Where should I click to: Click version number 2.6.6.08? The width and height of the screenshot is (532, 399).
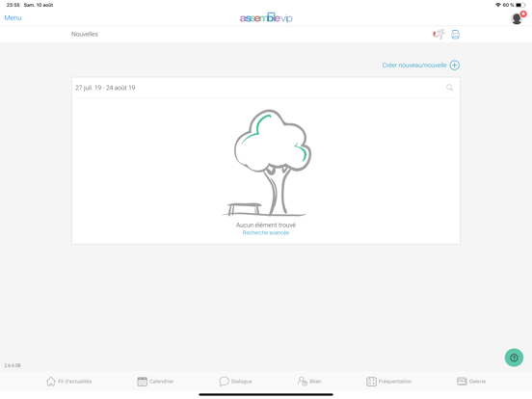[x=13, y=365]
